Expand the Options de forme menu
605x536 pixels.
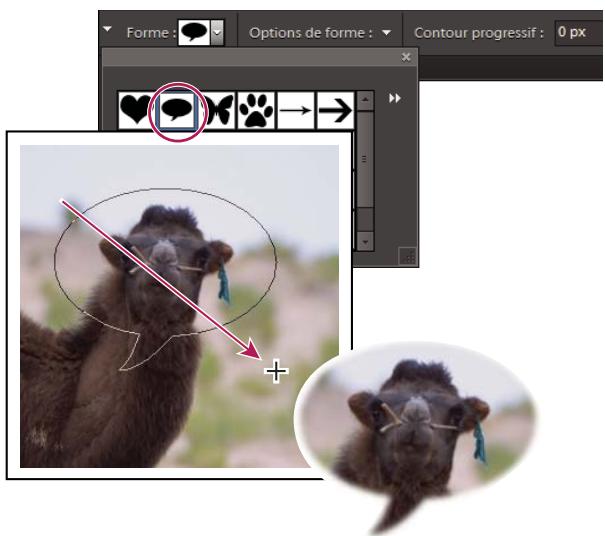tap(386, 33)
